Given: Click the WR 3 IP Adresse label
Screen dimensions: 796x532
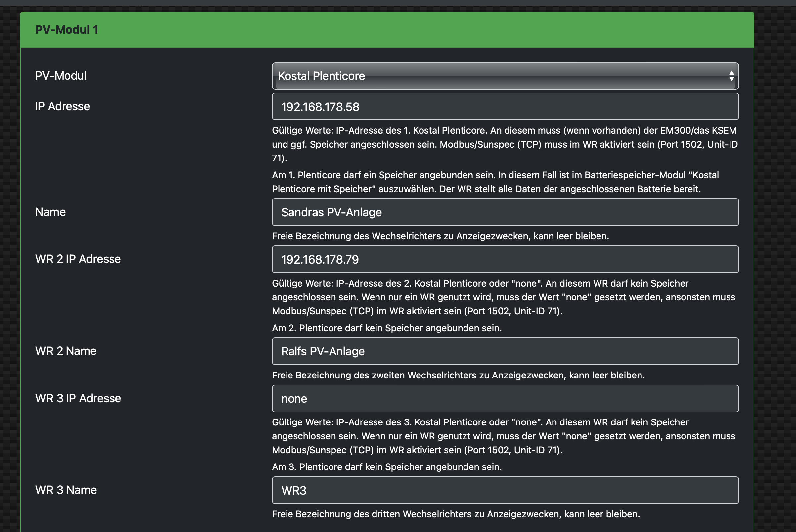Looking at the screenshot, I should tap(78, 398).
